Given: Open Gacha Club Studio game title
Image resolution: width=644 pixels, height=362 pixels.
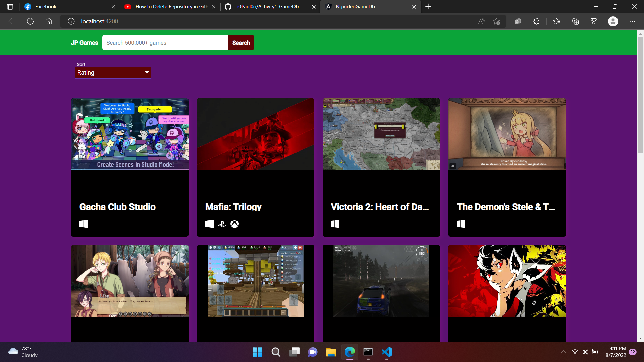Looking at the screenshot, I should (117, 207).
